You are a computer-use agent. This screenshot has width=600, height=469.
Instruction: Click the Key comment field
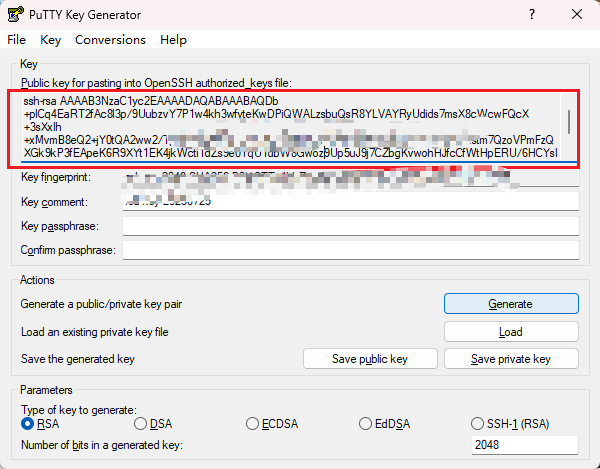350,202
